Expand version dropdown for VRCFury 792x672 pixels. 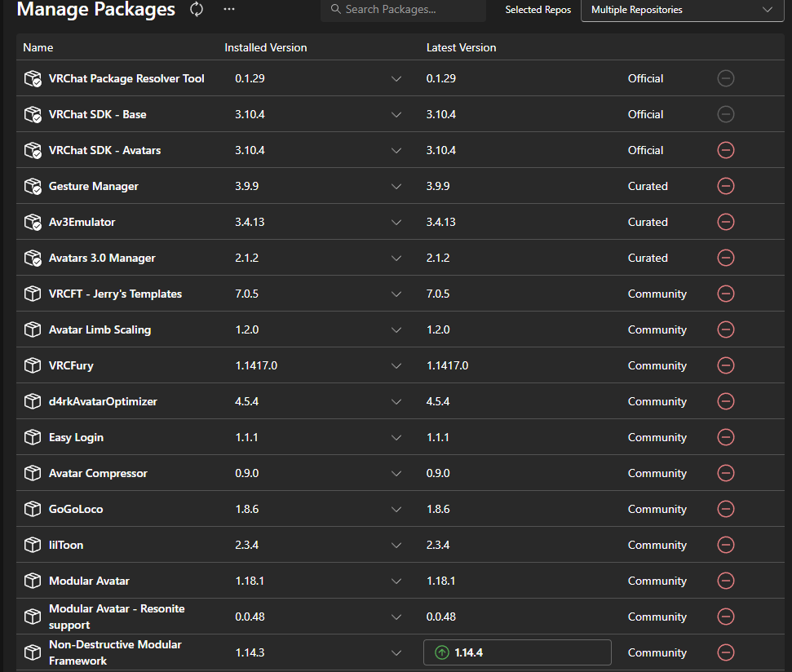396,365
